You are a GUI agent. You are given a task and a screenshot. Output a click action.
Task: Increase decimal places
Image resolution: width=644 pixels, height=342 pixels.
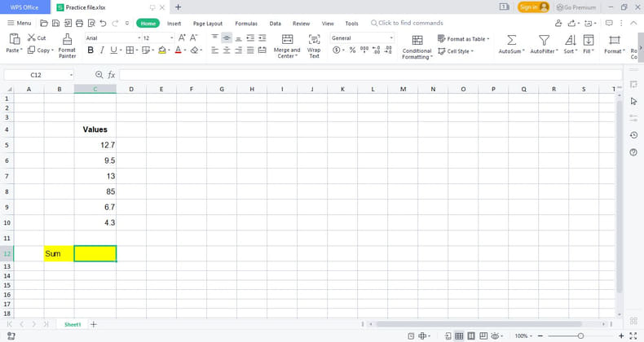pos(377,50)
